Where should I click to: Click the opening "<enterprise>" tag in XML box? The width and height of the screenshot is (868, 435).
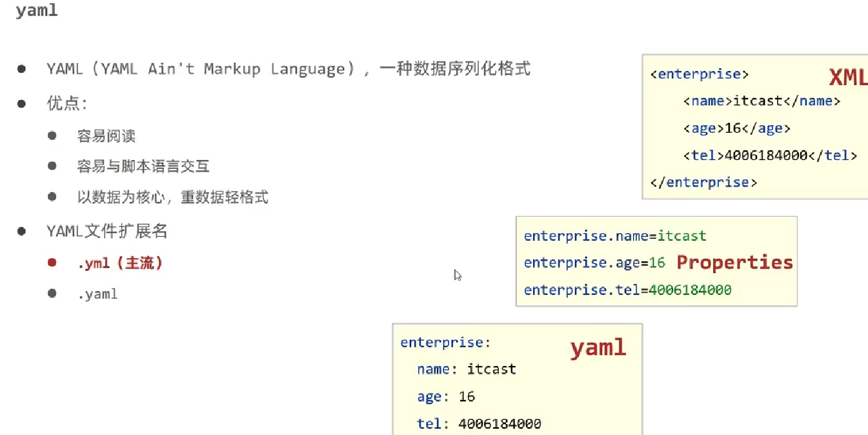[700, 74]
